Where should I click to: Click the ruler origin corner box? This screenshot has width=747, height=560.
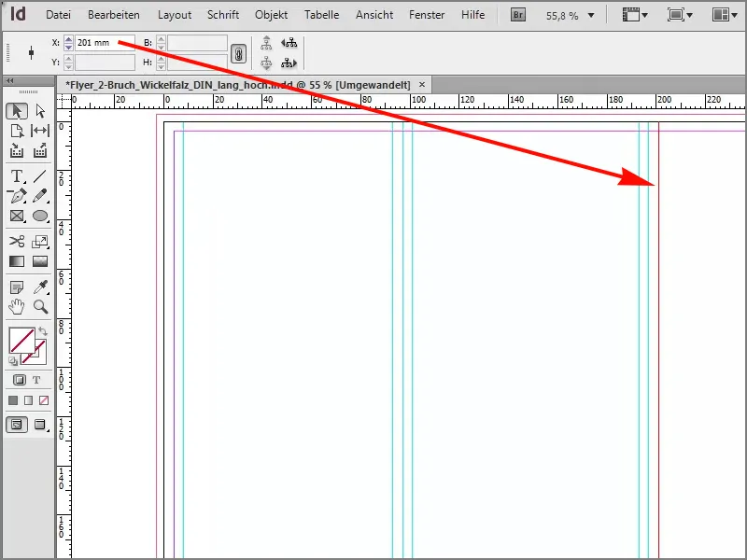pos(63,101)
